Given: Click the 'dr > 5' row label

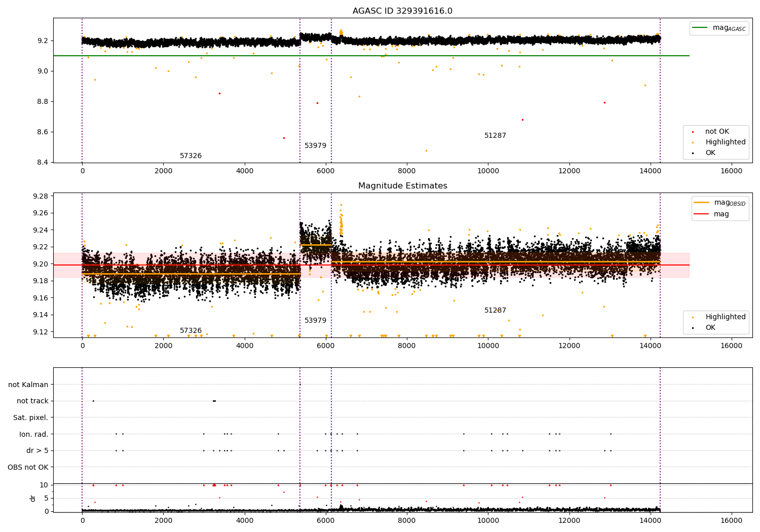Looking at the screenshot, I should [37, 450].
